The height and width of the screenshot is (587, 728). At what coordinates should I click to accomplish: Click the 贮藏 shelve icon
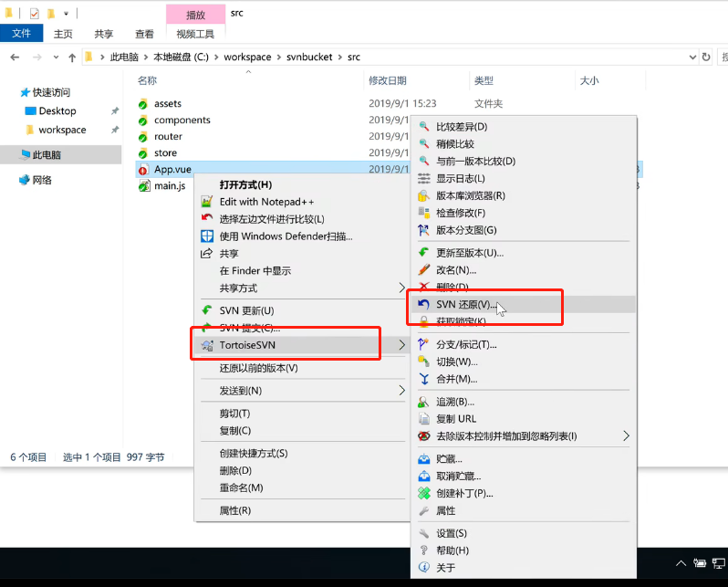(x=423, y=458)
